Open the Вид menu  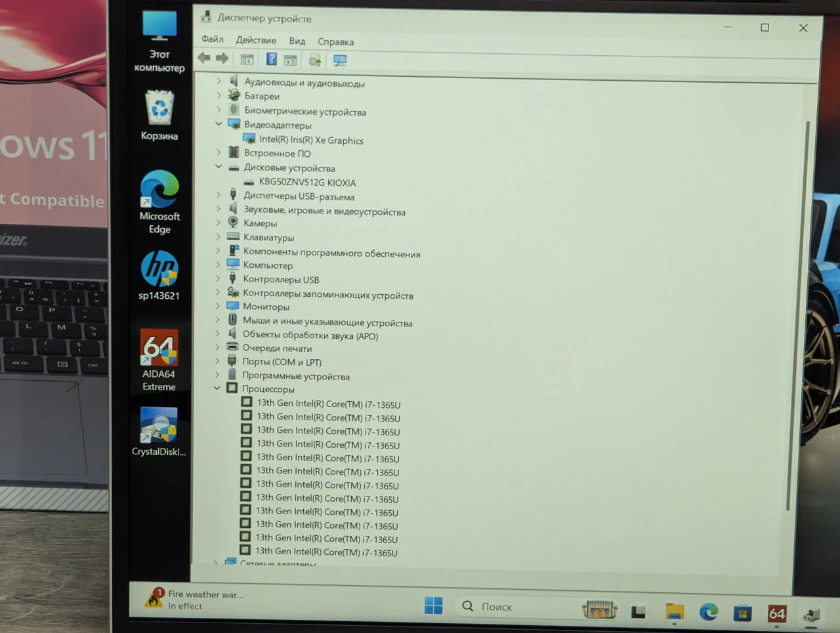(x=297, y=41)
